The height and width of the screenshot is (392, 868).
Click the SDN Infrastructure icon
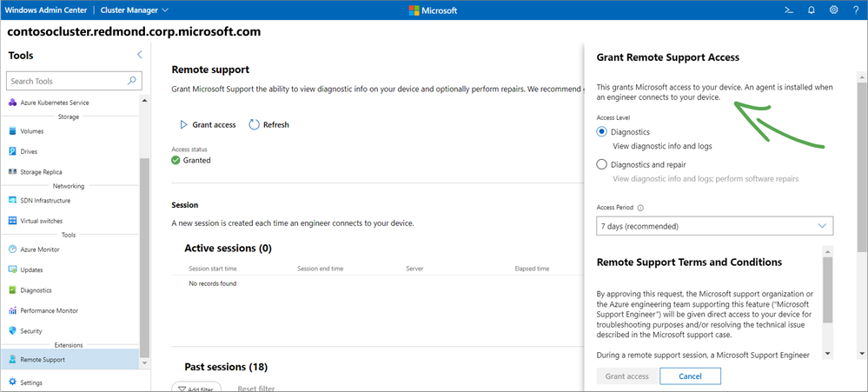pyautogui.click(x=12, y=201)
